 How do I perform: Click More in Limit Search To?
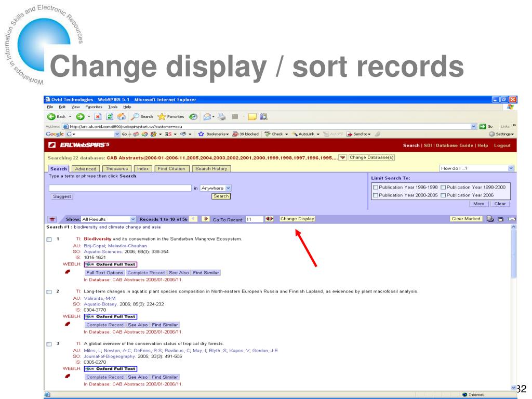[x=478, y=204]
